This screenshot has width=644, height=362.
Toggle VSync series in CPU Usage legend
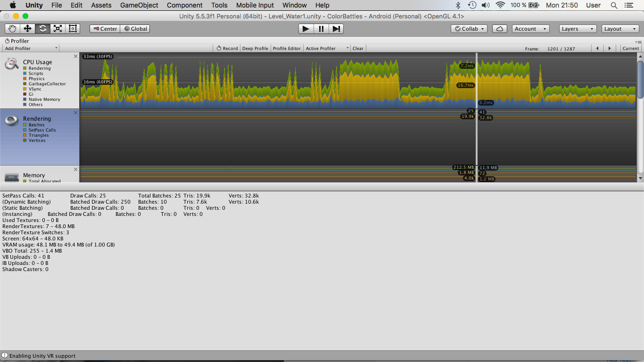pyautogui.click(x=32, y=89)
